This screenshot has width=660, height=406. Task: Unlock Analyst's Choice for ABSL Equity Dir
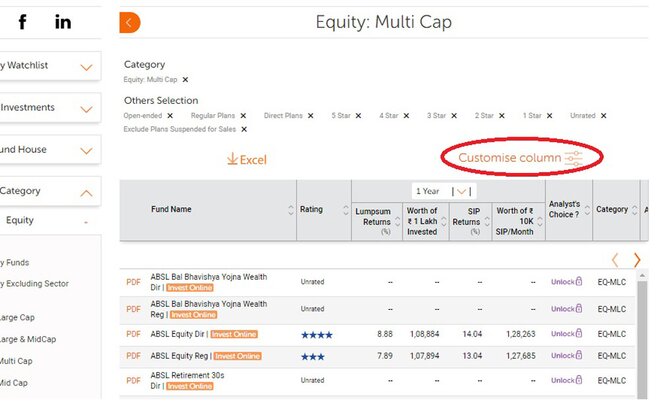click(x=566, y=334)
